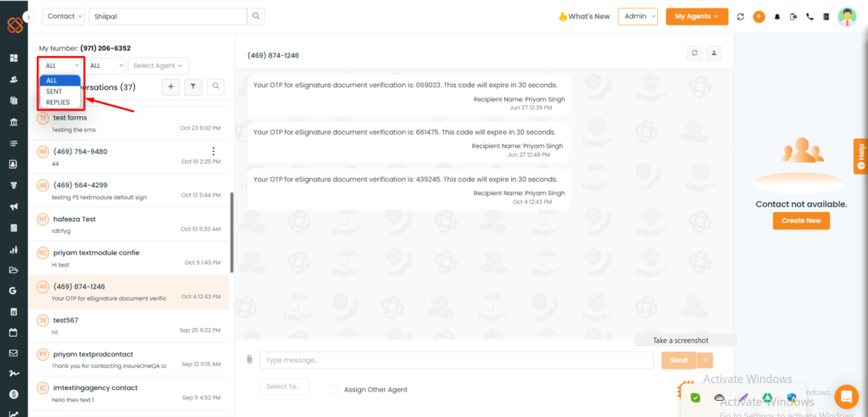Image resolution: width=868 pixels, height=417 pixels.
Task: Open the funnel pipeline icon in sidebar
Action: point(14,186)
